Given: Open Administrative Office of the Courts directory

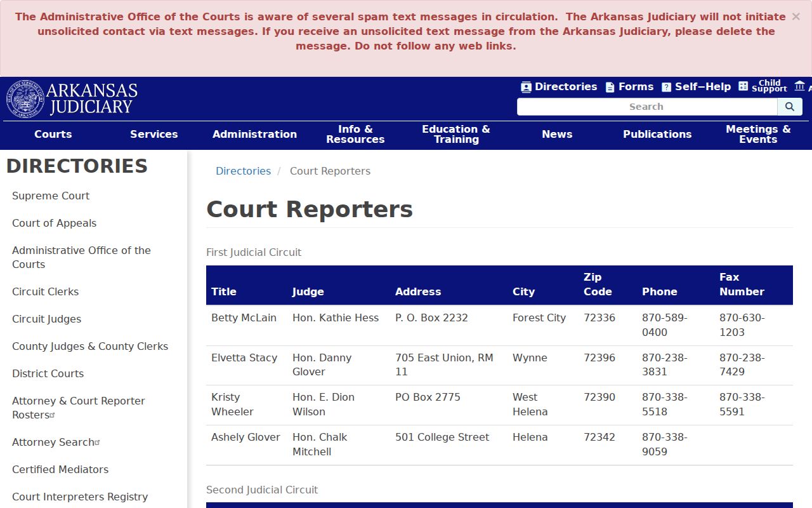Looking at the screenshot, I should click(x=81, y=257).
